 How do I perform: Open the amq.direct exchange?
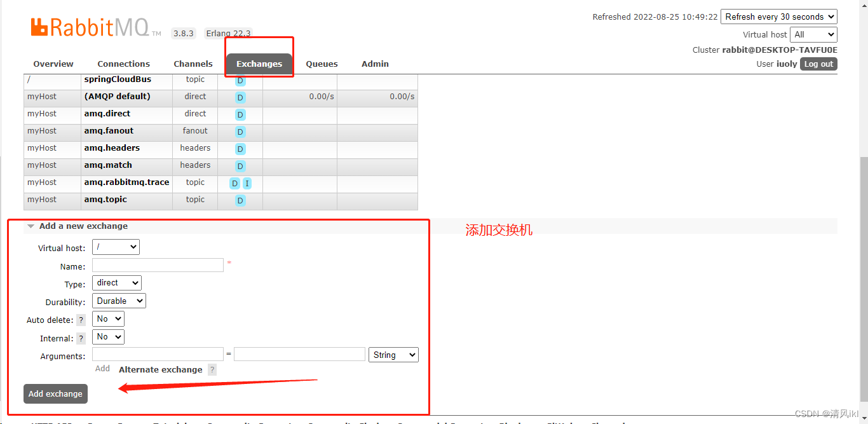[x=107, y=114]
